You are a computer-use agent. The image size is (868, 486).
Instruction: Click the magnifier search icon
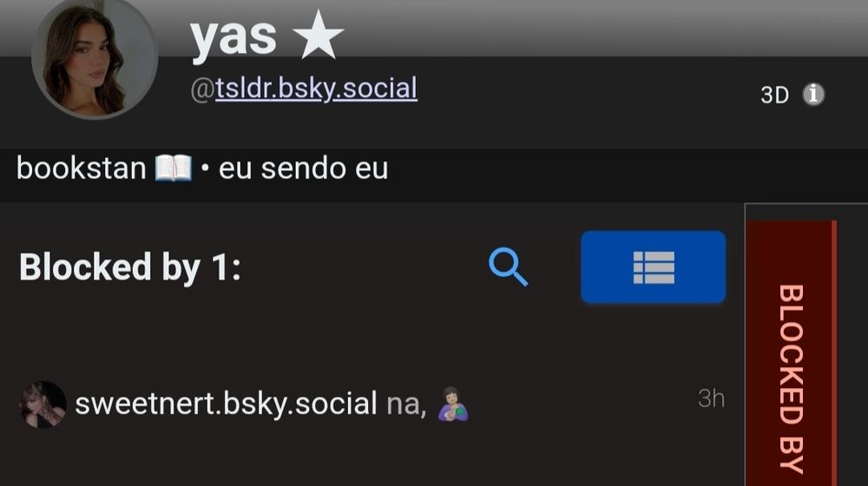[x=508, y=266]
